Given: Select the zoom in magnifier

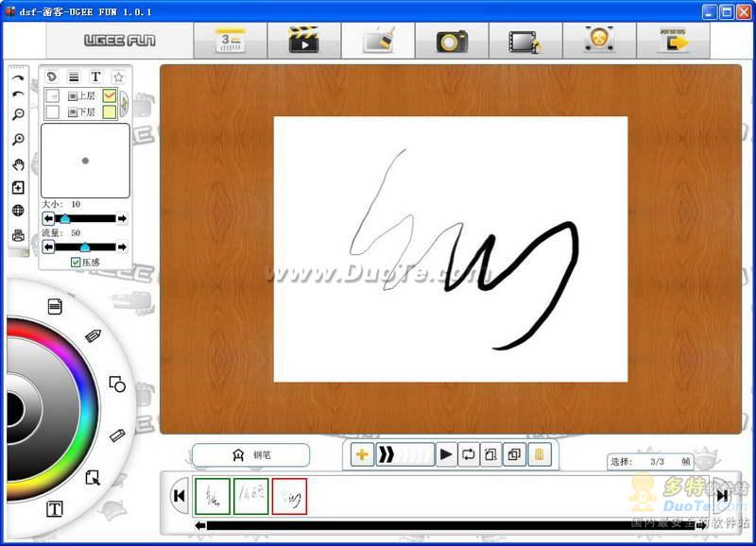Looking at the screenshot, I should click(18, 139).
